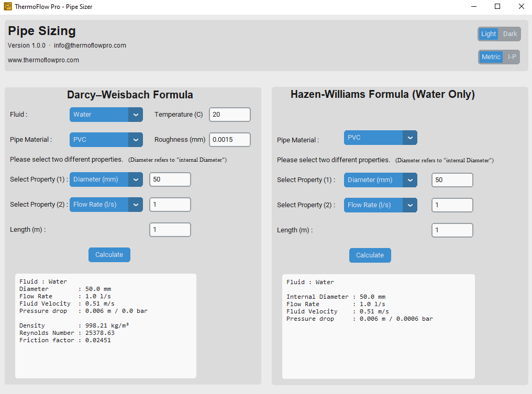This screenshot has width=532, height=394.
Task: Open the Fluid dropdown showing Water
Action: point(106,115)
